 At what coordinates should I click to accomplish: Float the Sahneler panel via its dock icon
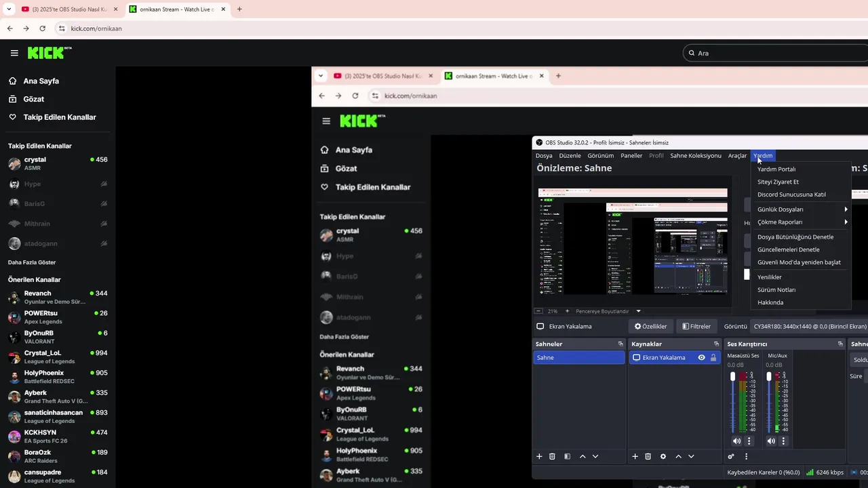pyautogui.click(x=620, y=344)
